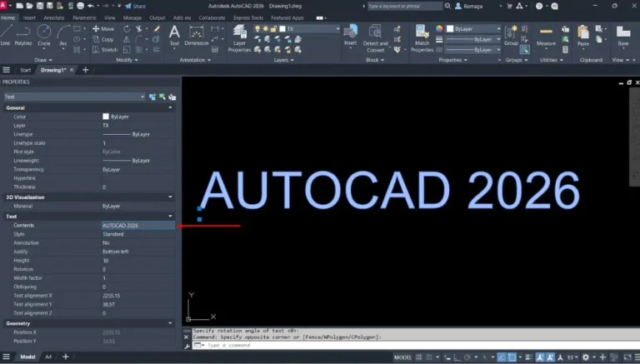Select the Circle tool
The image size is (640, 364).
pos(44,35)
